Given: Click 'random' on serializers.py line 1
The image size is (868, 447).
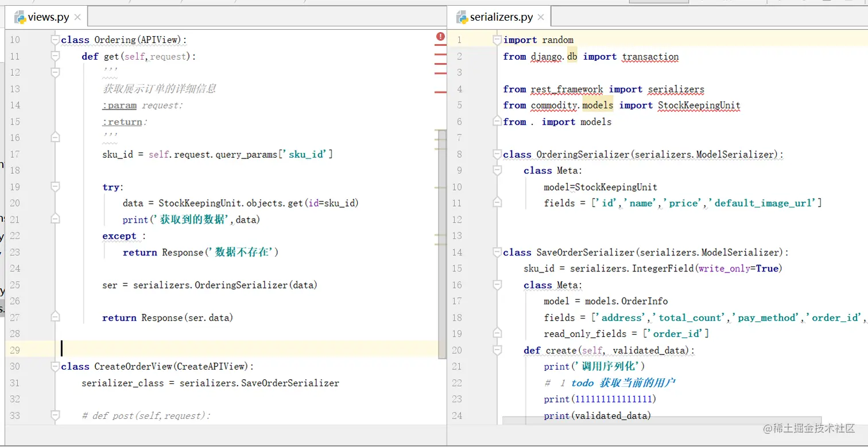Looking at the screenshot, I should click(x=558, y=40).
